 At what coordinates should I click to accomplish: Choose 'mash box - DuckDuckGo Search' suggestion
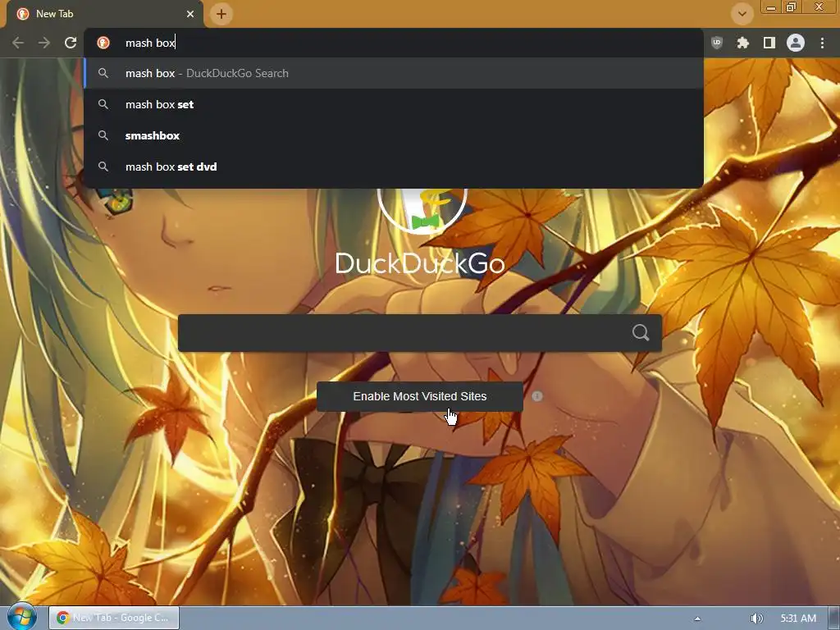394,73
